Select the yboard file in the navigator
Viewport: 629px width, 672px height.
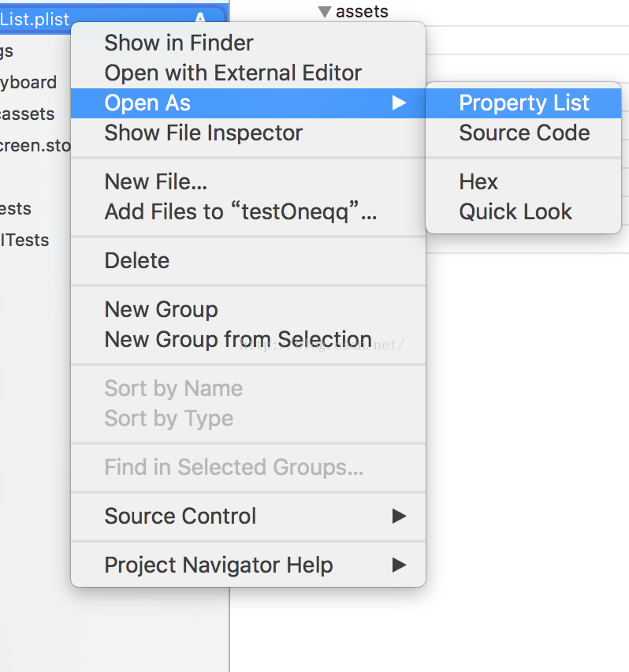click(x=28, y=83)
